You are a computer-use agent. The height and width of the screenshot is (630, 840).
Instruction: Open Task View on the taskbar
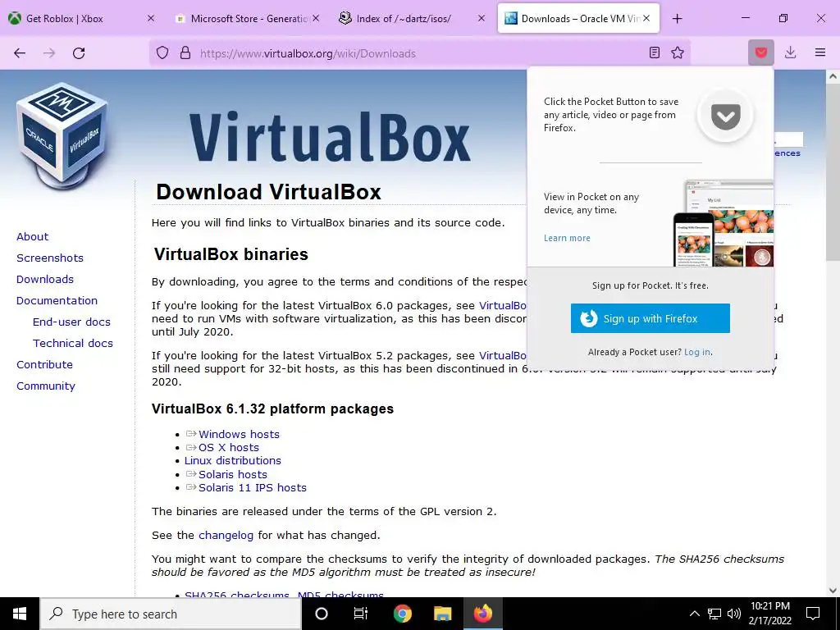(x=361, y=614)
